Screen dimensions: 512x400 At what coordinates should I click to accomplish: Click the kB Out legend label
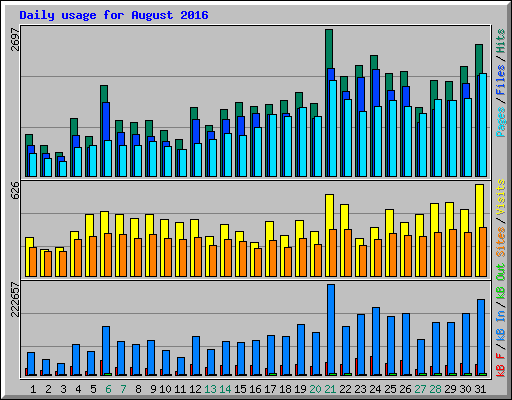tap(501, 281)
